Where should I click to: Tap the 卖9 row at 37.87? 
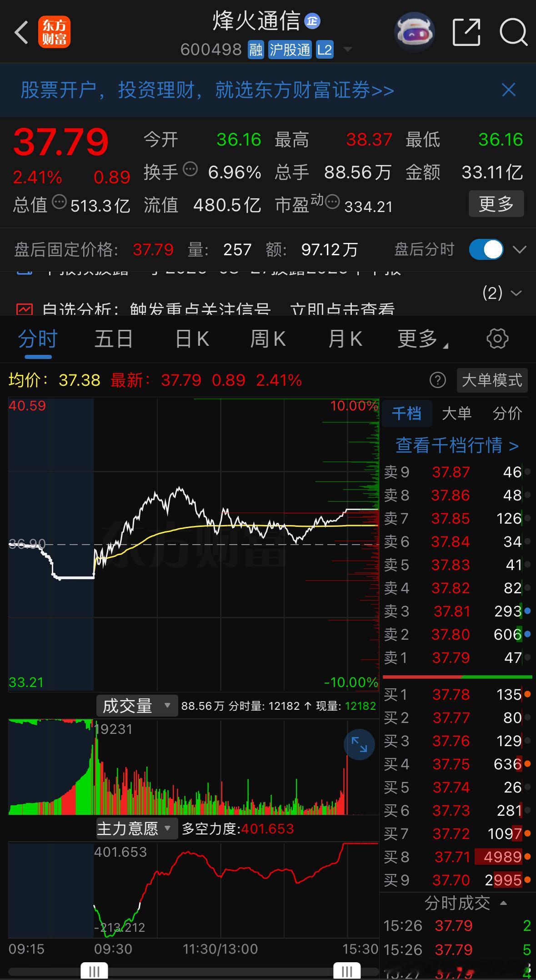[457, 472]
